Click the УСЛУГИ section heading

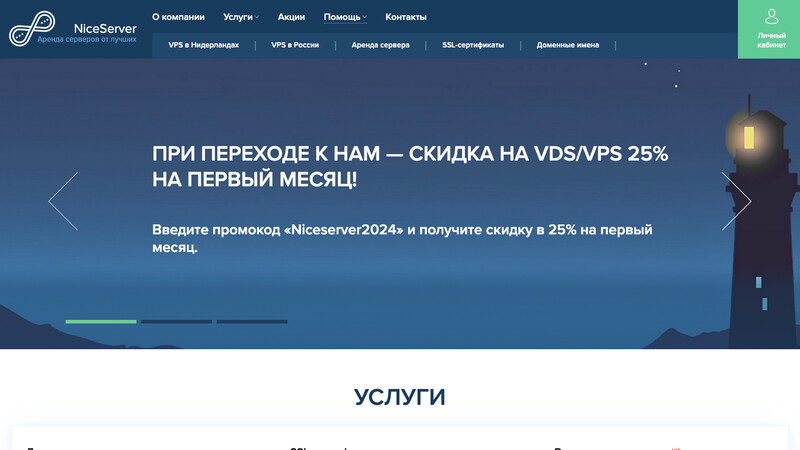[x=399, y=397]
